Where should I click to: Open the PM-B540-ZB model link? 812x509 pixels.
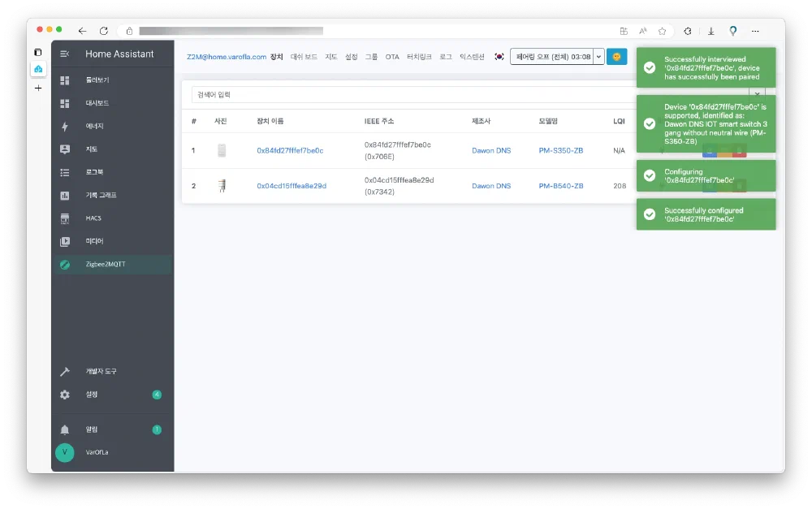click(560, 186)
